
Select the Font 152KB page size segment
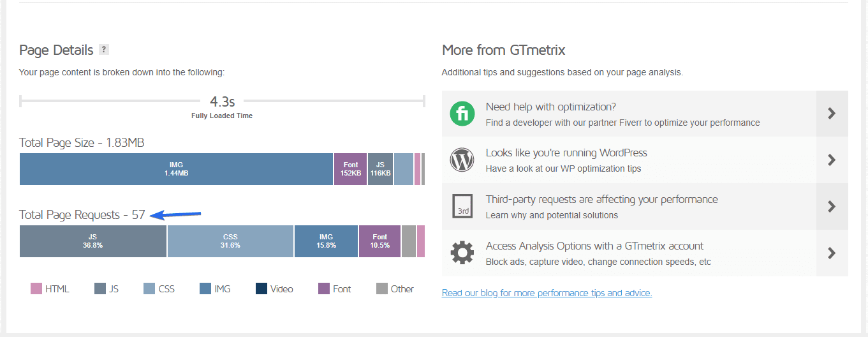point(351,169)
